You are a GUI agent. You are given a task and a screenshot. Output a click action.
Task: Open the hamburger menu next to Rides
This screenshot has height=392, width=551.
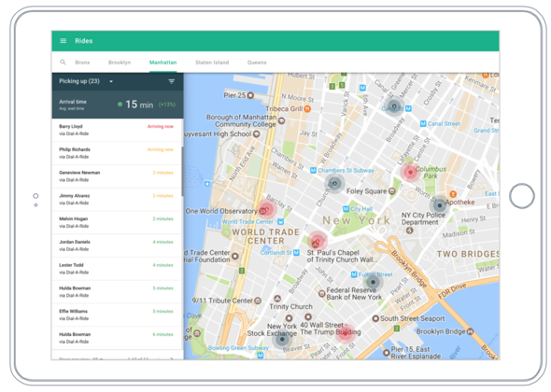[64, 41]
